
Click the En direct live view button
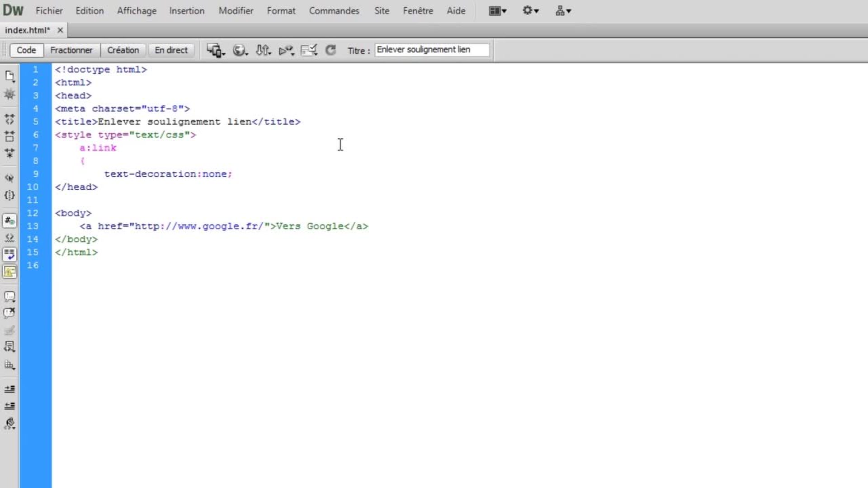[x=171, y=50]
